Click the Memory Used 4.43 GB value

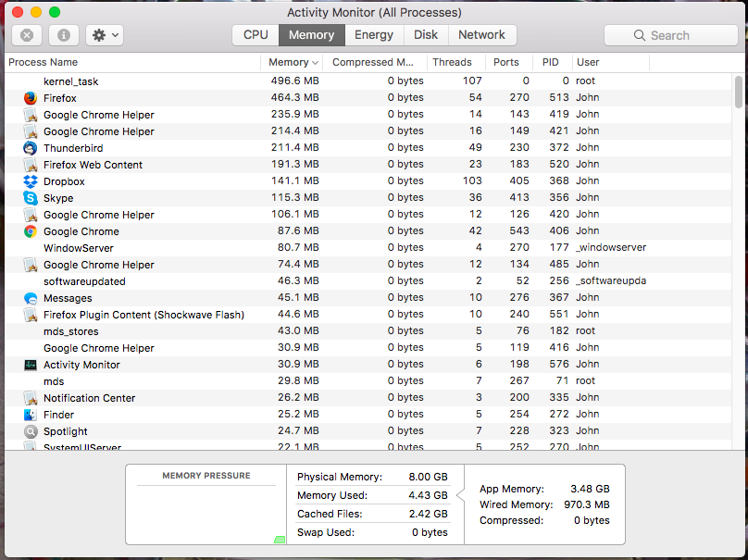(x=428, y=495)
